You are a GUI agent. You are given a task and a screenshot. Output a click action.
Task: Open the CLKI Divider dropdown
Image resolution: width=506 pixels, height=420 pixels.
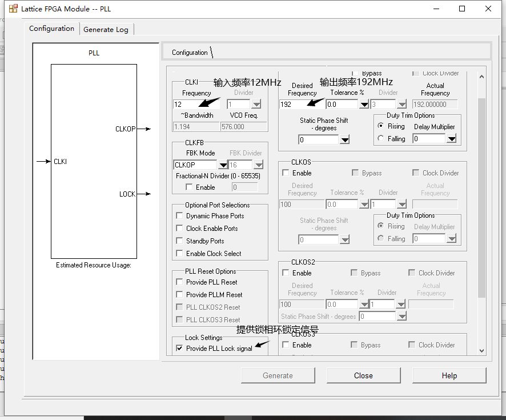tap(256, 104)
